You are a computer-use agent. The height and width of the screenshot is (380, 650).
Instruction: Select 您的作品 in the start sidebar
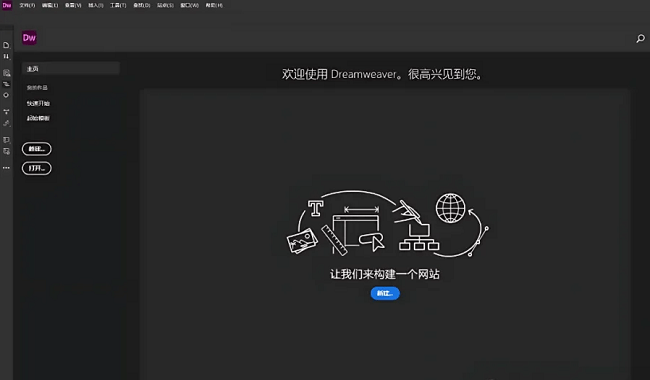click(x=37, y=87)
